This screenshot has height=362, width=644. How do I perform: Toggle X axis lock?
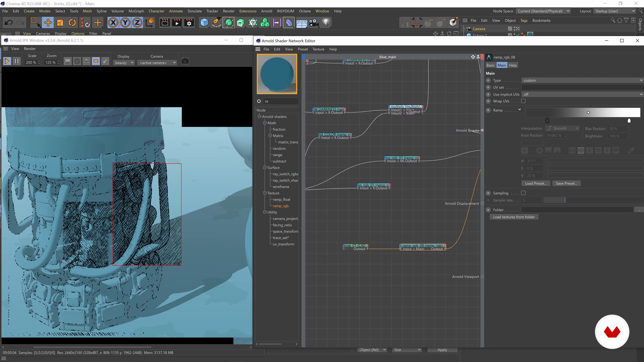click(113, 23)
